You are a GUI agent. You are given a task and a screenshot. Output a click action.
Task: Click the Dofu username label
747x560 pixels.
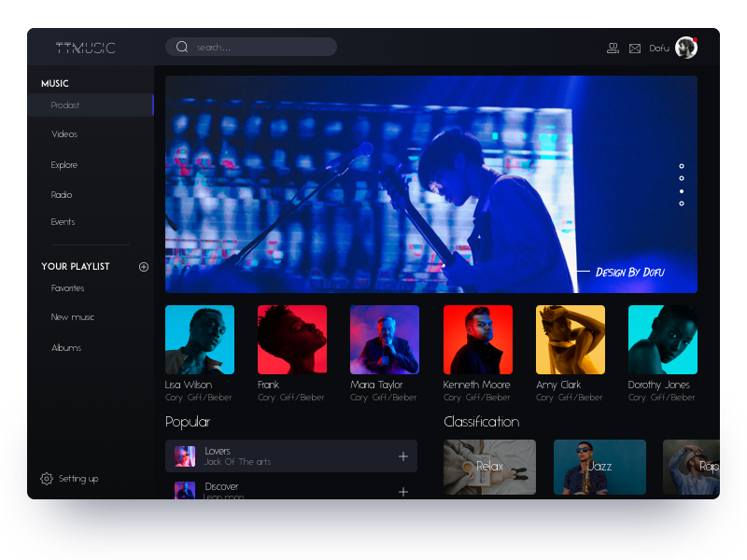point(659,49)
